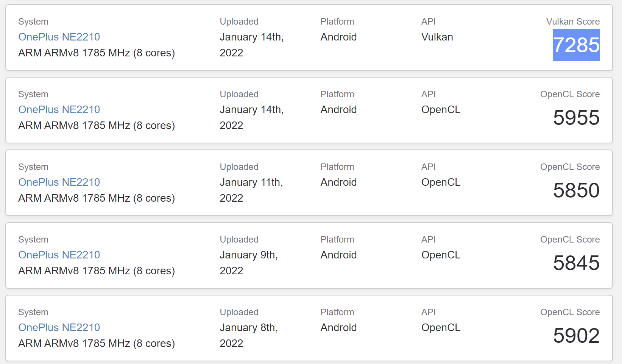
Task: Click the January 11th, 2022 upload date
Action: [x=251, y=190]
